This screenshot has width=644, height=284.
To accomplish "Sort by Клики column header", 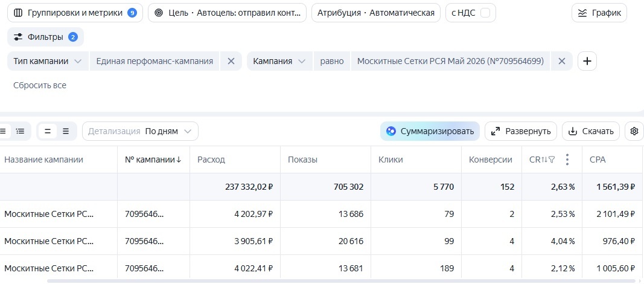I will pos(391,160).
